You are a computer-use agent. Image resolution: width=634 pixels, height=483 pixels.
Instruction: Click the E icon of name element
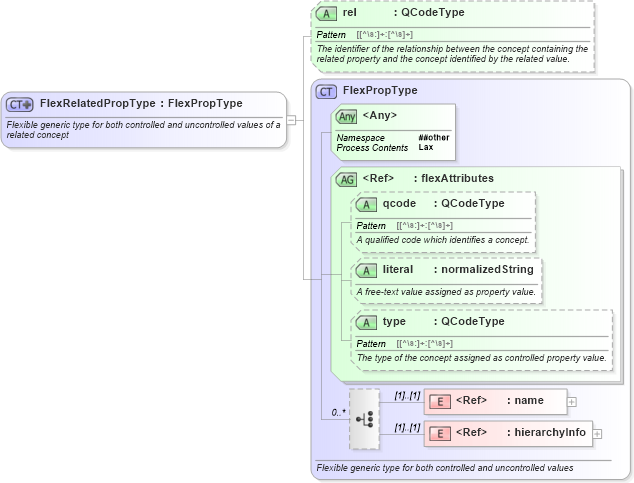click(x=440, y=402)
